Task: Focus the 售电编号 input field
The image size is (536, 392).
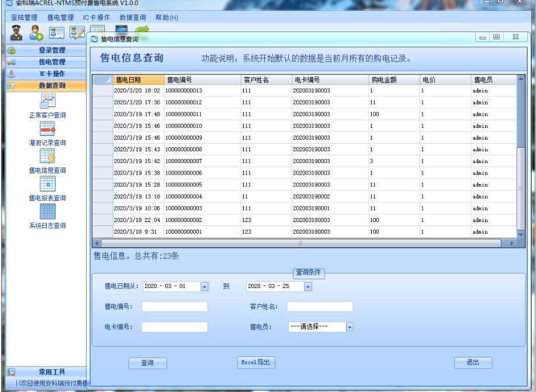Action: pyautogui.click(x=175, y=307)
